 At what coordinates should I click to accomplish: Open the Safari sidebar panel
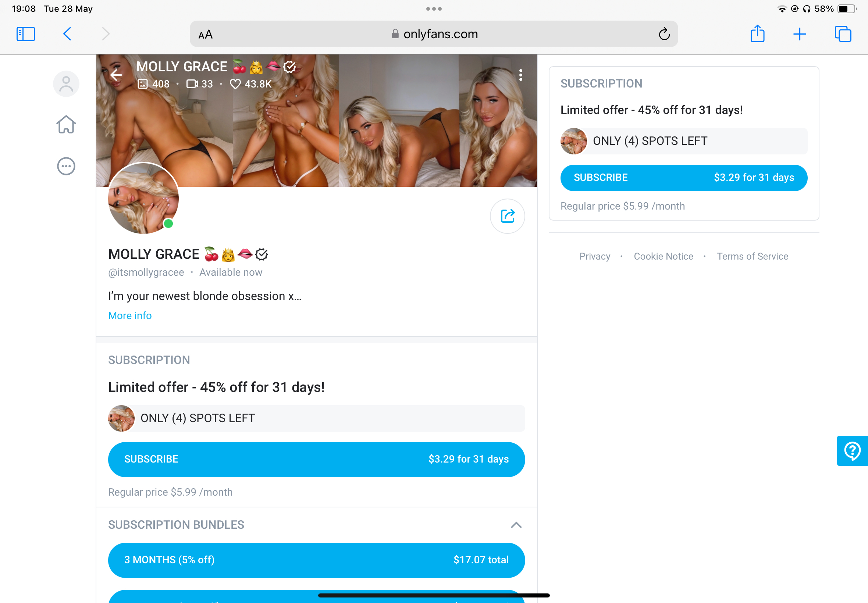pos(26,34)
